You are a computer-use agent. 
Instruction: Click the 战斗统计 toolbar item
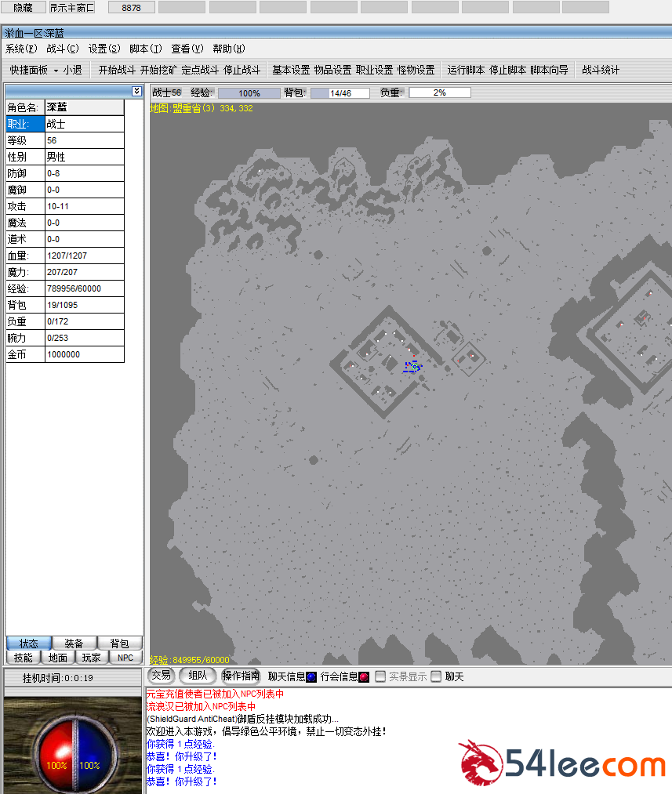(601, 70)
